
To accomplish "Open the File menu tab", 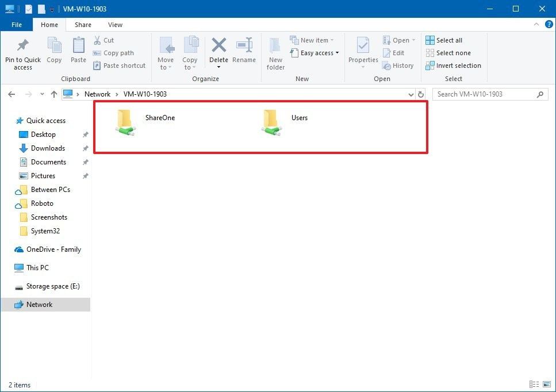I will (x=17, y=25).
